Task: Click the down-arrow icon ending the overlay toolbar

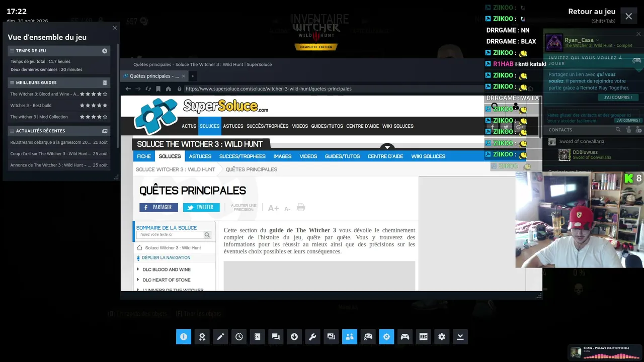Action: click(x=460, y=337)
